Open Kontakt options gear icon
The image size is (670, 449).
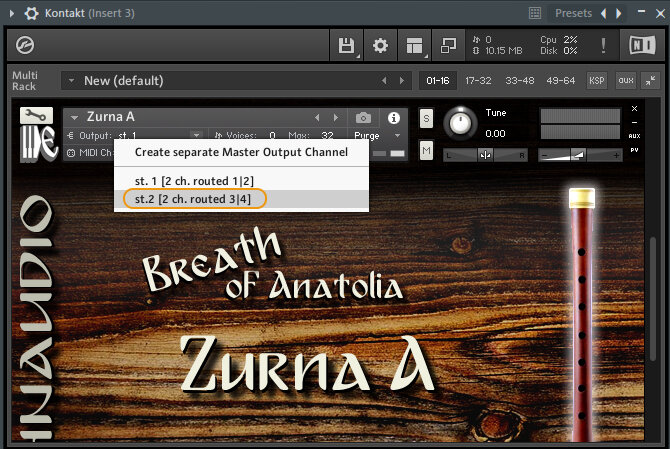pyautogui.click(x=380, y=45)
